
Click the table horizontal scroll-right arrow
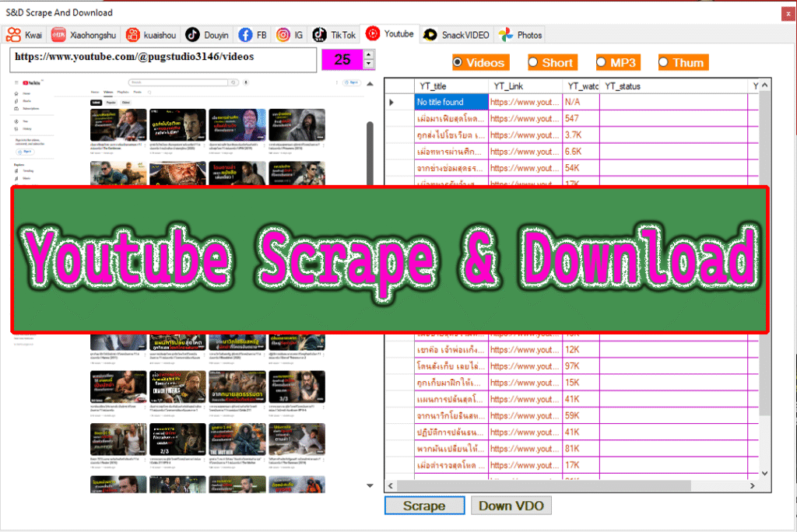[753, 486]
